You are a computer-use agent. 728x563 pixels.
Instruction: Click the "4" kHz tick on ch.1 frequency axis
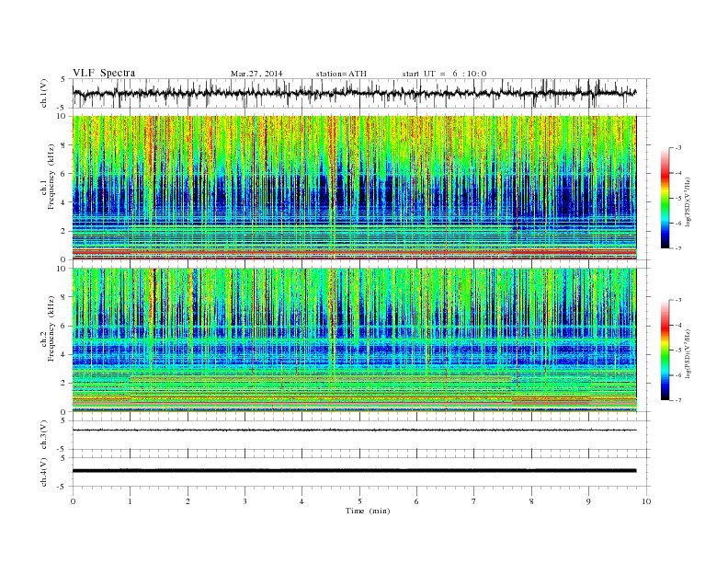(64, 202)
